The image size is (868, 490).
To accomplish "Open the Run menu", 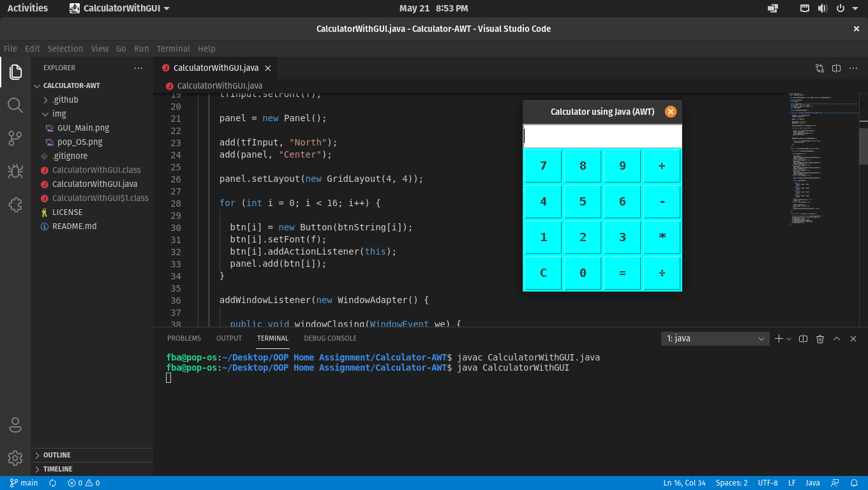I will [x=142, y=48].
